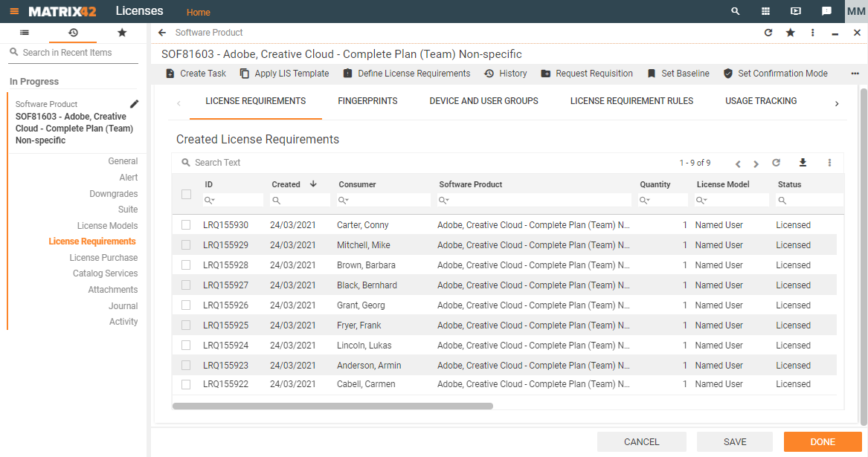
Task: Switch to License Requirement Rules tab
Action: (x=631, y=101)
